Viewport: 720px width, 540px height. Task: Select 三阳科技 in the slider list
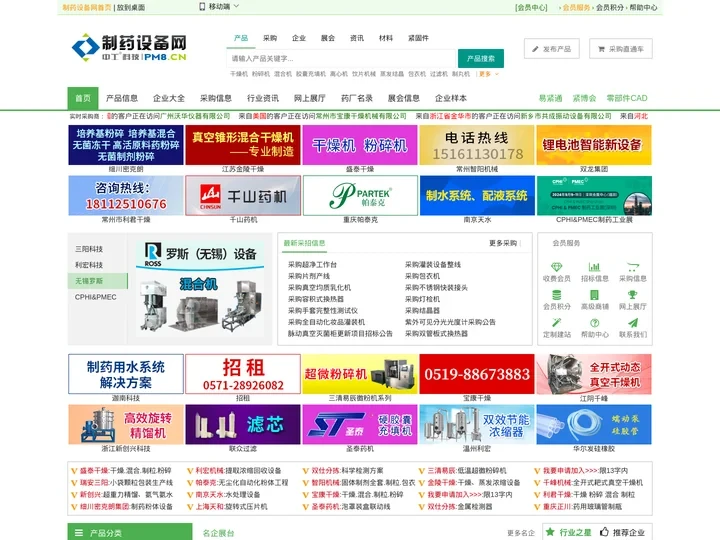89,249
